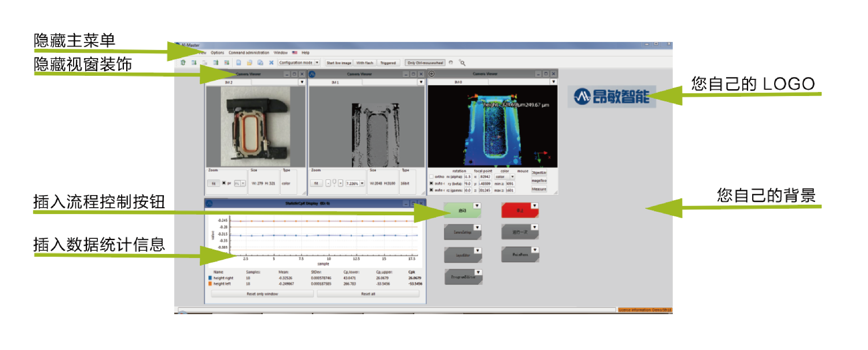Toggle the px checkbox in IM 2 viewer
The height and width of the screenshot is (350, 868).
(x=224, y=183)
